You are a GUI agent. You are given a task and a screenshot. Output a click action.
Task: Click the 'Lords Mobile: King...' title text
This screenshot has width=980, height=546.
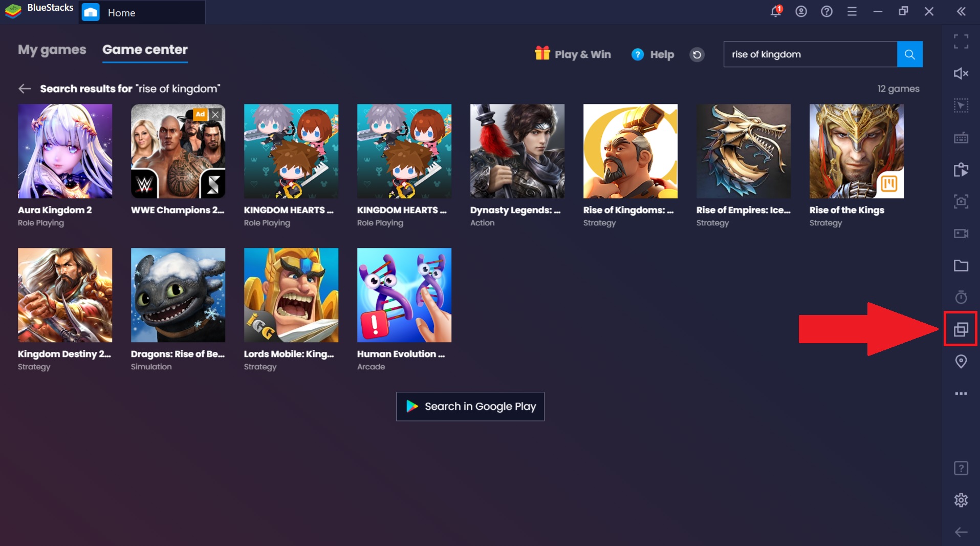point(289,354)
